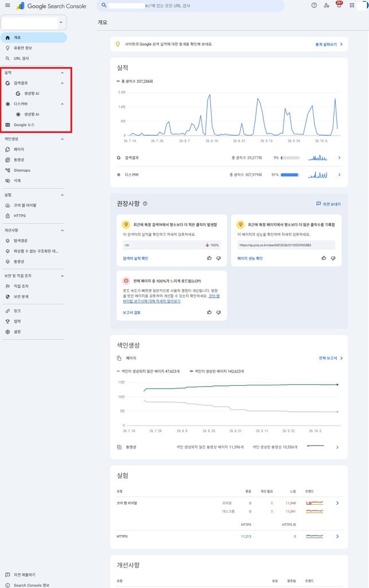Screen dimensions: 369x588
Task: Open 디스커버 performance row chevron
Action: [339, 175]
